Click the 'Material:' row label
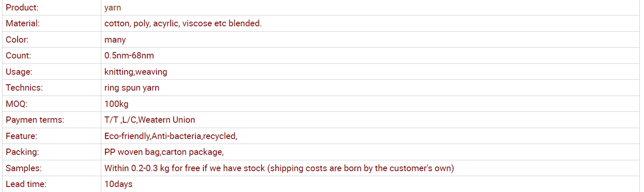Screen dimensions: 644x192 (x=23, y=23)
